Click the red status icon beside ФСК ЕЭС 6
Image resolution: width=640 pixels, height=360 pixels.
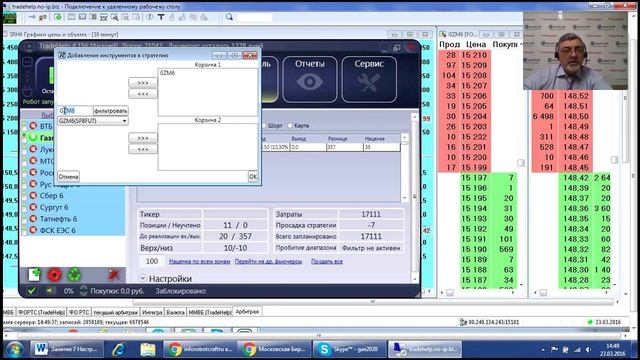(x=33, y=230)
